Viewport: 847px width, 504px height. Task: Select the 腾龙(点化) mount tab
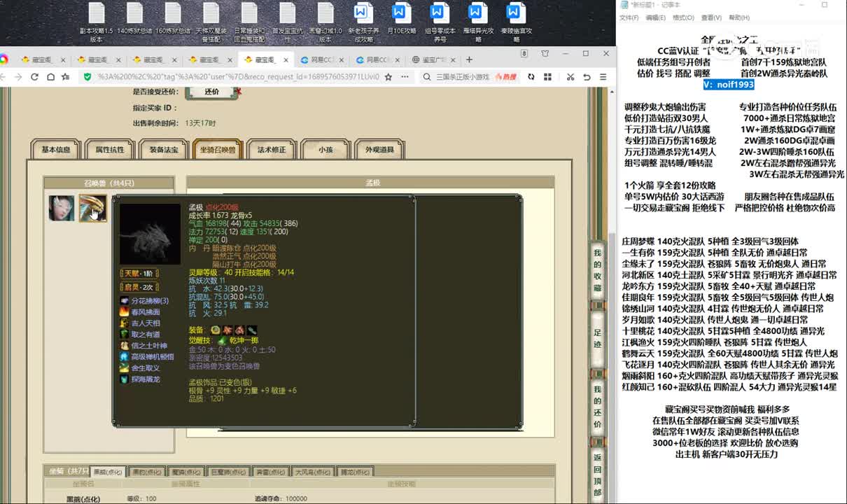click(353, 472)
